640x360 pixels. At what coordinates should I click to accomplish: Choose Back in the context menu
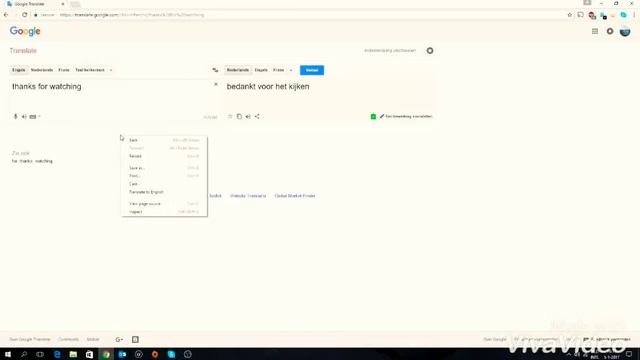click(x=164, y=140)
